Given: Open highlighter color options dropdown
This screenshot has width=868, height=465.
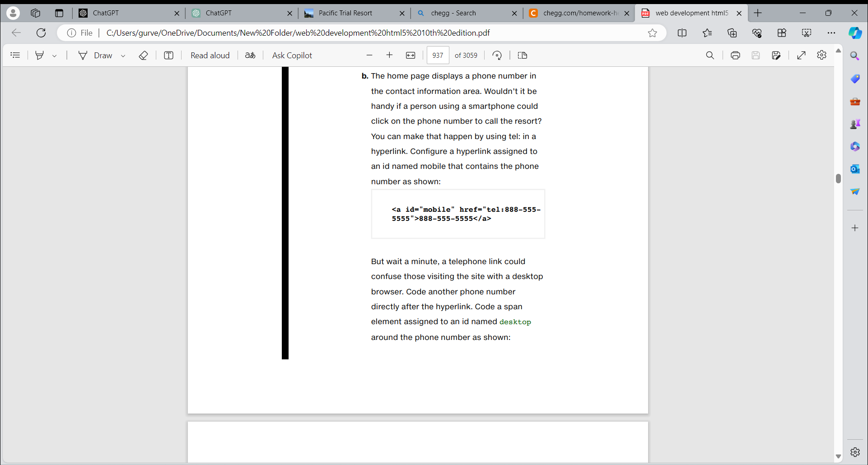Looking at the screenshot, I should 54,55.
